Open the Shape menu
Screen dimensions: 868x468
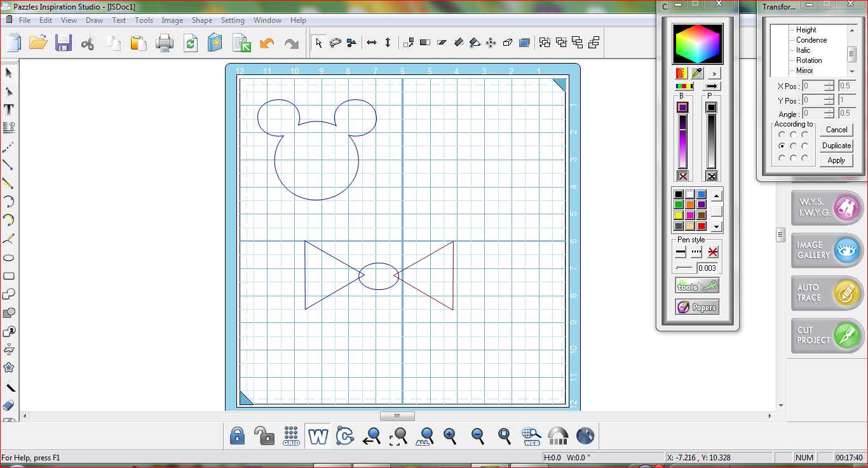click(x=202, y=20)
